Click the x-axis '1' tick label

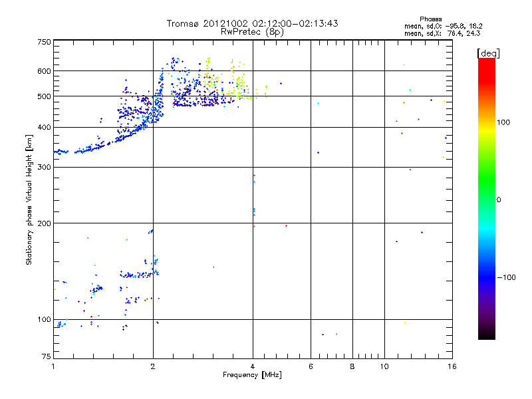(x=53, y=366)
